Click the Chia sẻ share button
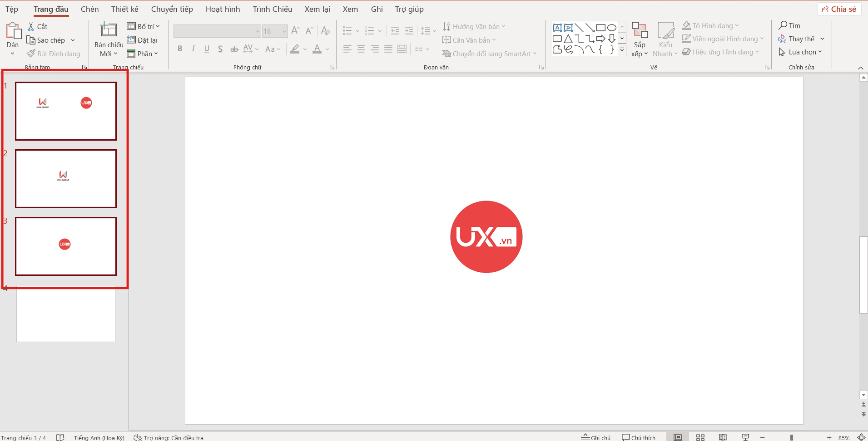868x441 pixels. [839, 9]
